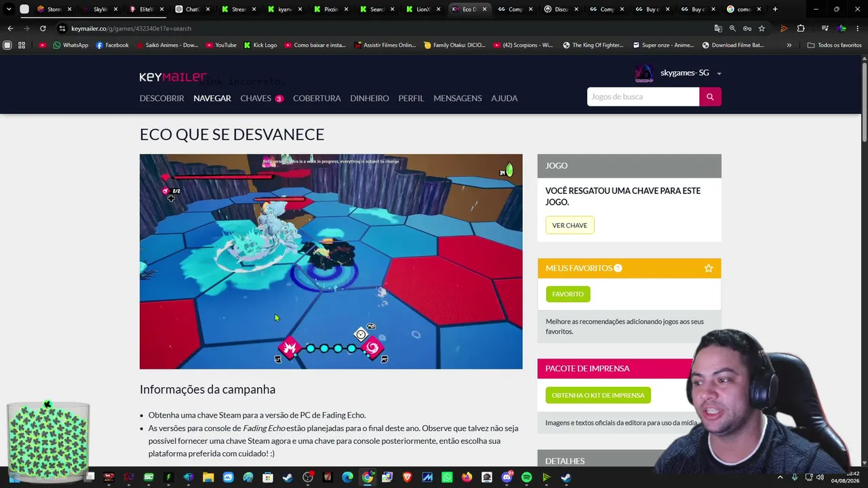
Task: Switch to the ChatGPT browser tab
Action: pyautogui.click(x=192, y=9)
